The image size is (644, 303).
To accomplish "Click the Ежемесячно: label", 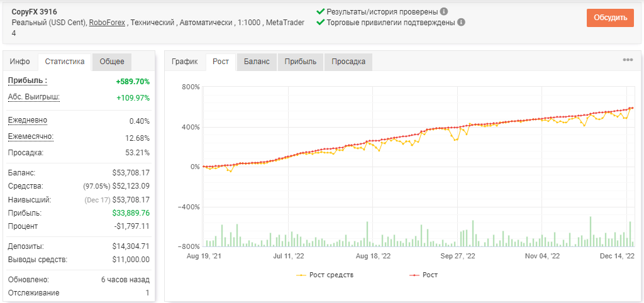I will coord(31,136).
